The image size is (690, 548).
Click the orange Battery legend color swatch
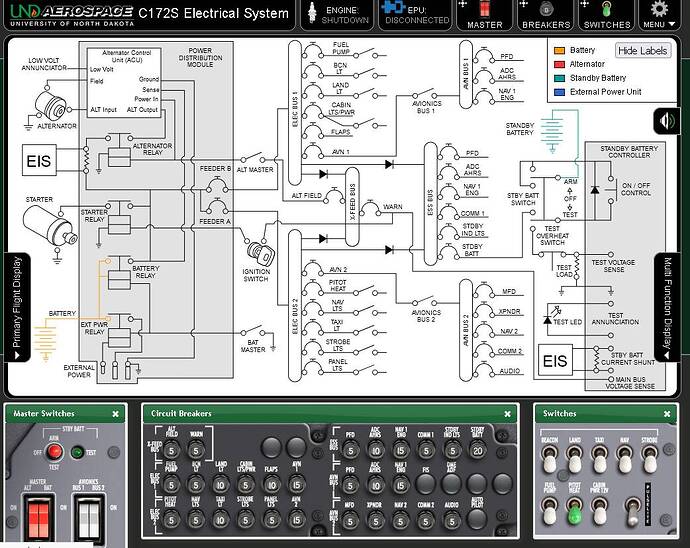(557, 50)
